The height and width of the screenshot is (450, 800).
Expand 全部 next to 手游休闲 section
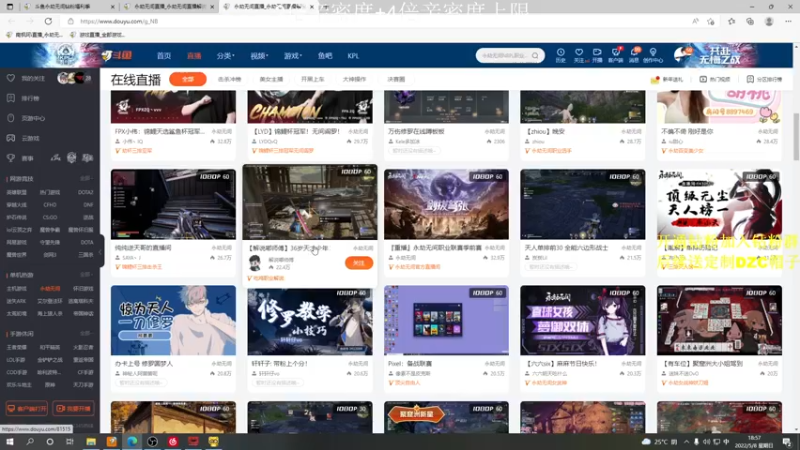(x=86, y=334)
